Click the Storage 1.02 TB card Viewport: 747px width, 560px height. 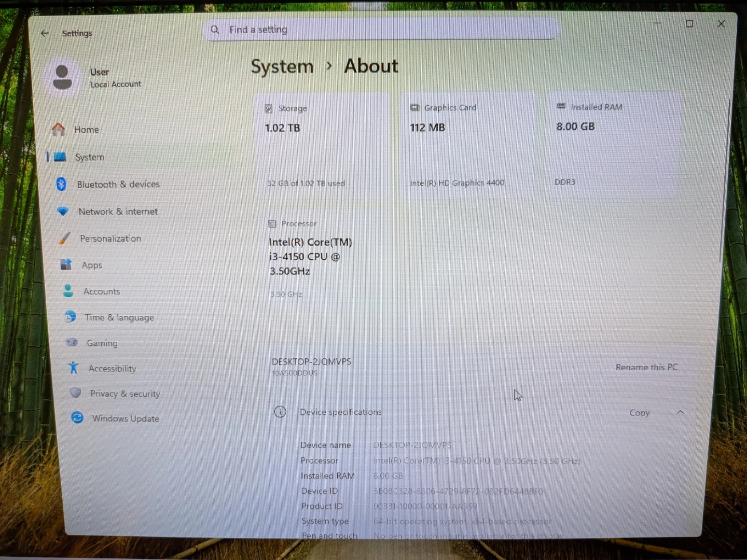(322, 145)
